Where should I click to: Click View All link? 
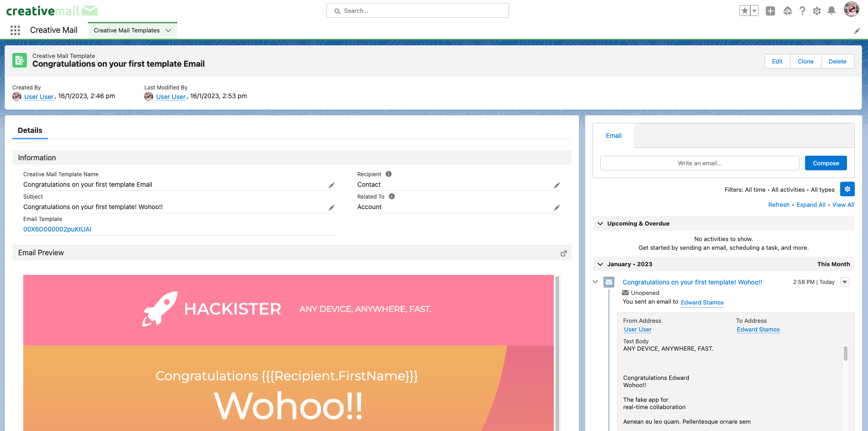[843, 205]
